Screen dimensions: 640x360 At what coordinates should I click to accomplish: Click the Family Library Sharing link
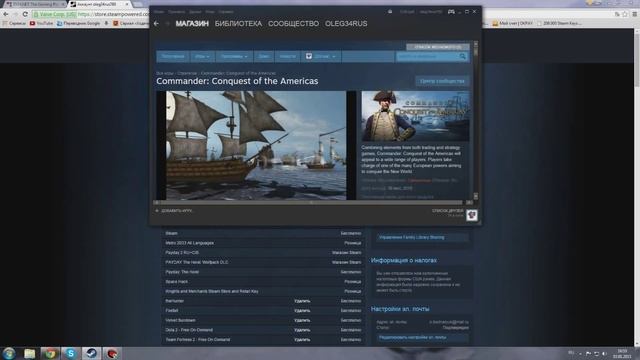click(x=411, y=237)
